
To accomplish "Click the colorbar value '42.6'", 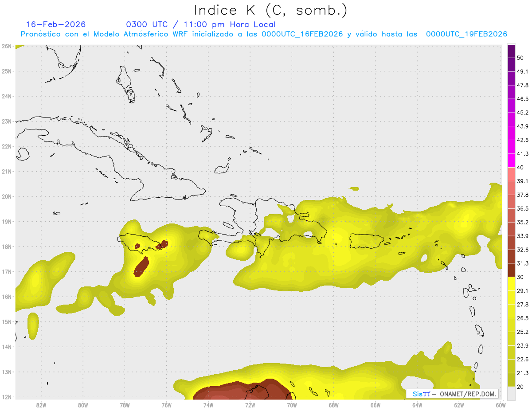I will tap(522, 140).
